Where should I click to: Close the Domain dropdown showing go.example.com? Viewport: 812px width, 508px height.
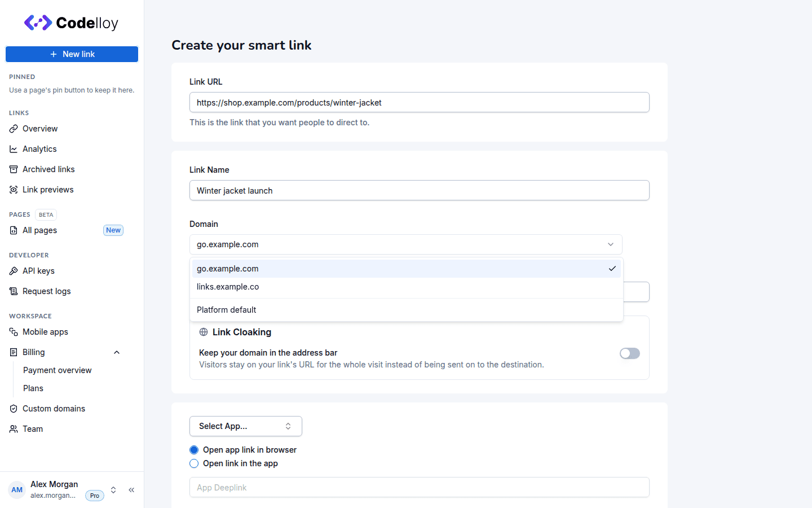click(x=406, y=244)
